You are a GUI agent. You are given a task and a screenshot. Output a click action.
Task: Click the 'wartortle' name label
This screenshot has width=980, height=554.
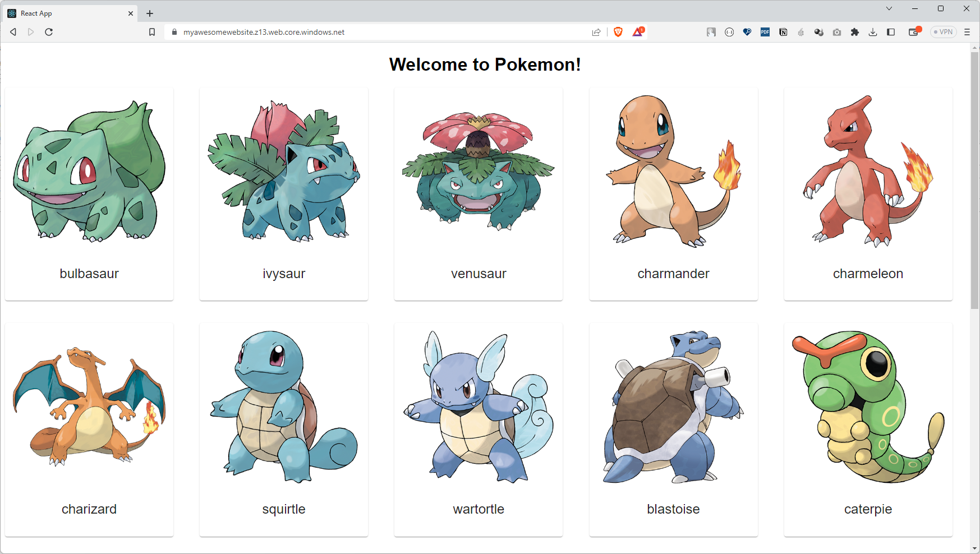pyautogui.click(x=479, y=509)
